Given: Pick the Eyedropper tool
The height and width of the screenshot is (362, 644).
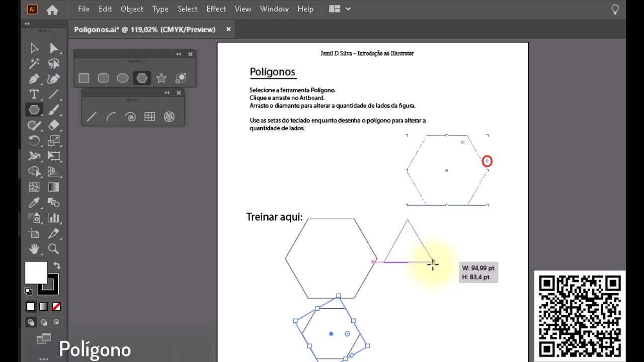Looking at the screenshot, I should 34,203.
